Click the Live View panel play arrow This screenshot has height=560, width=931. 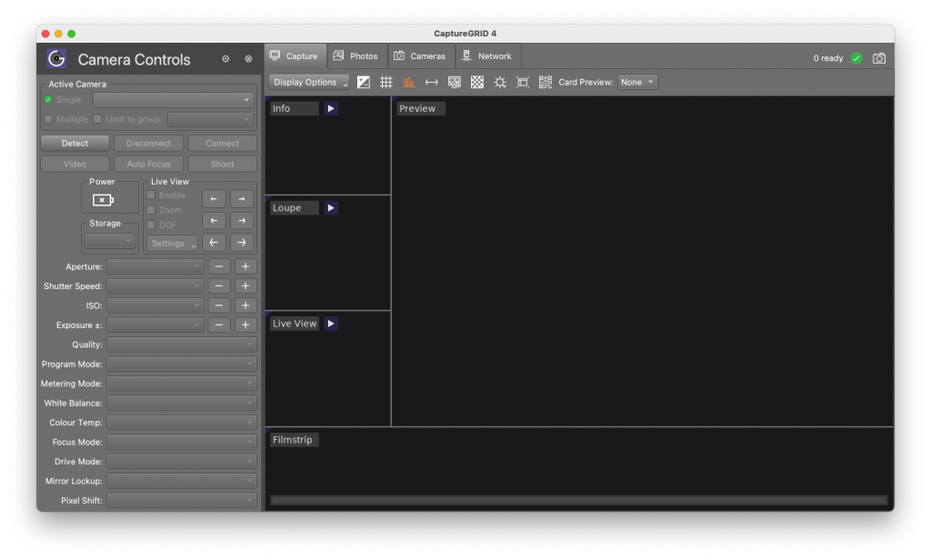pyautogui.click(x=331, y=324)
